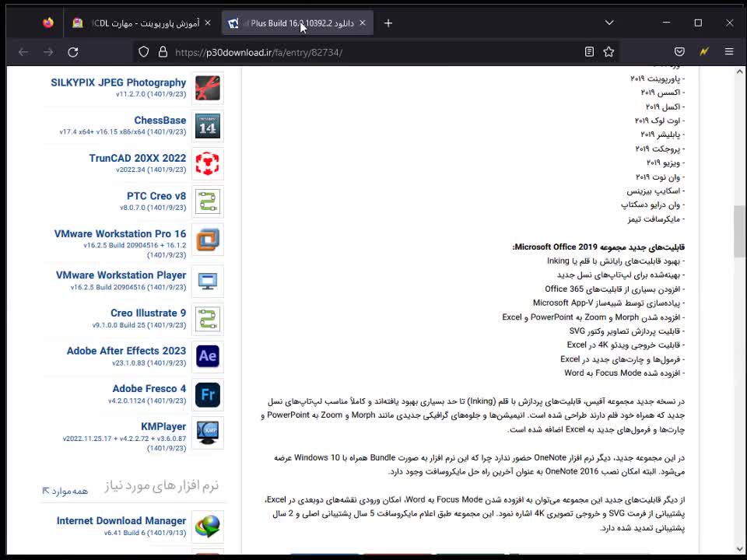
Task: Select the TrunCAD 20XX 2022 icon
Action: 207,164
